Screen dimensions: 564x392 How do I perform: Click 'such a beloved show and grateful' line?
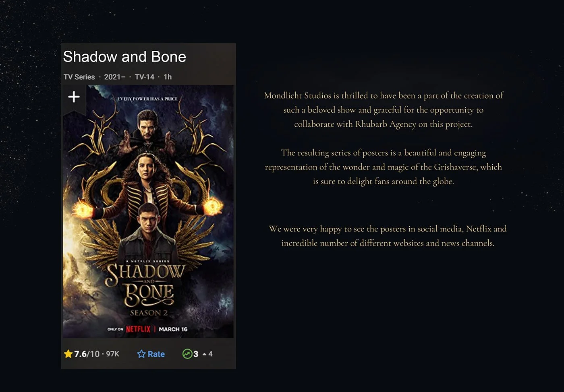tap(384, 110)
